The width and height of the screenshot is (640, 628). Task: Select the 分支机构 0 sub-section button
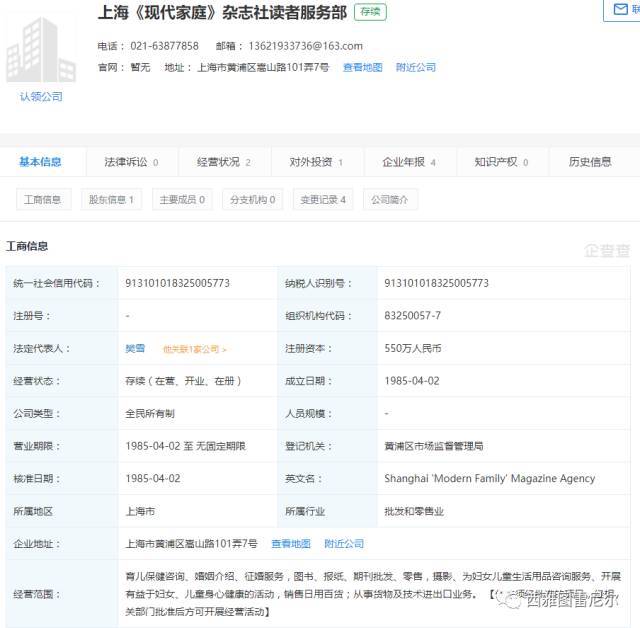(252, 200)
